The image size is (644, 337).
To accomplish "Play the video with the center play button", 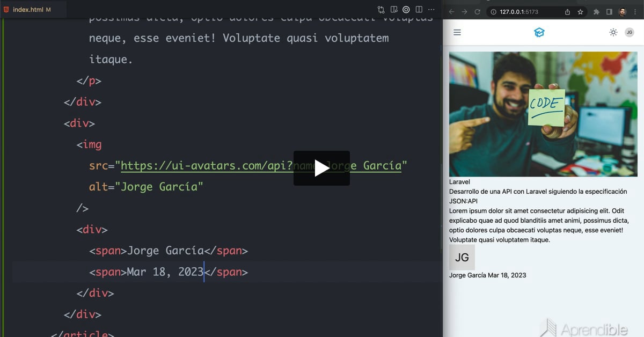I will click(x=321, y=169).
